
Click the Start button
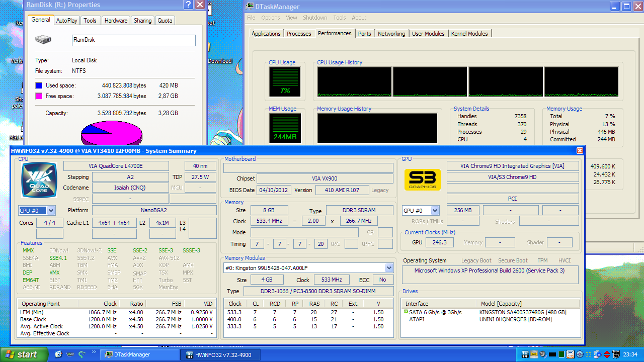(21, 354)
